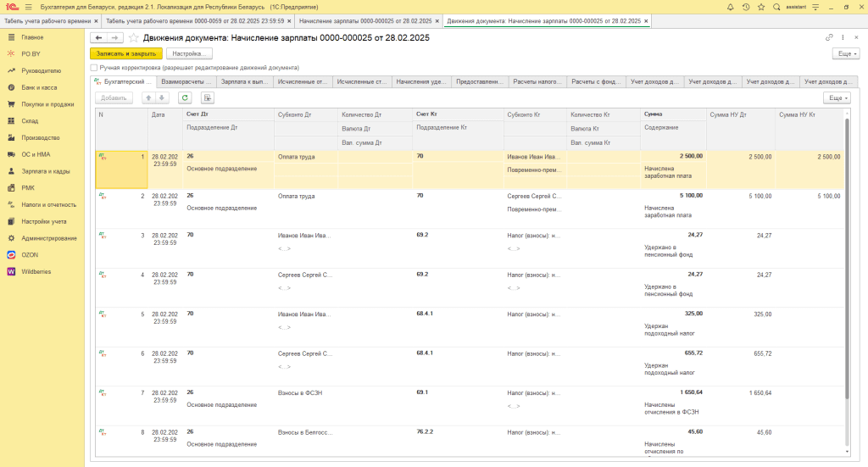Switch to Зарплата к вып... tab

(244, 82)
